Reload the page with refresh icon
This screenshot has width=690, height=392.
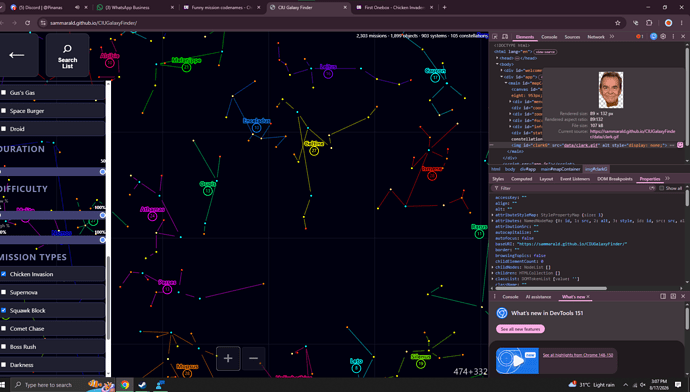27,23
